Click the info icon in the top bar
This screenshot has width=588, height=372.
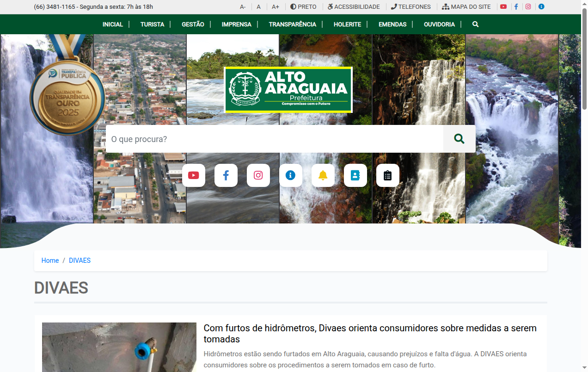tap(541, 7)
